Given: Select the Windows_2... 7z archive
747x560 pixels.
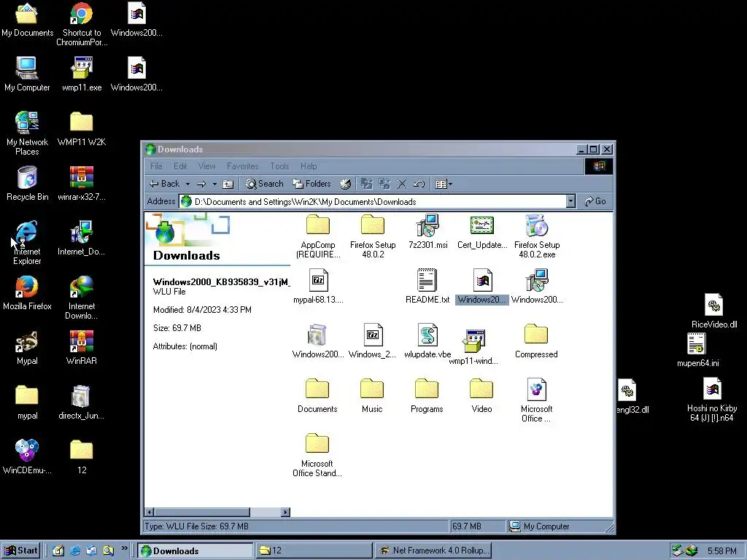Looking at the screenshot, I should pos(373,341).
